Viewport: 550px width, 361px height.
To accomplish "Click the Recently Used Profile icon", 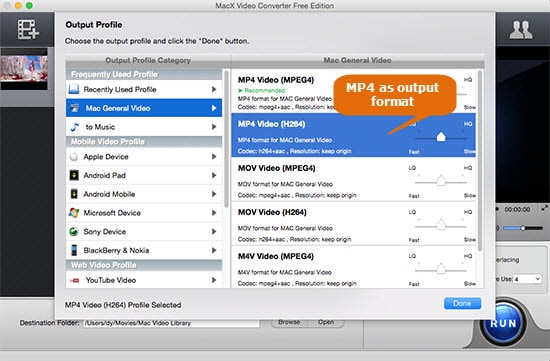I will click(x=74, y=89).
